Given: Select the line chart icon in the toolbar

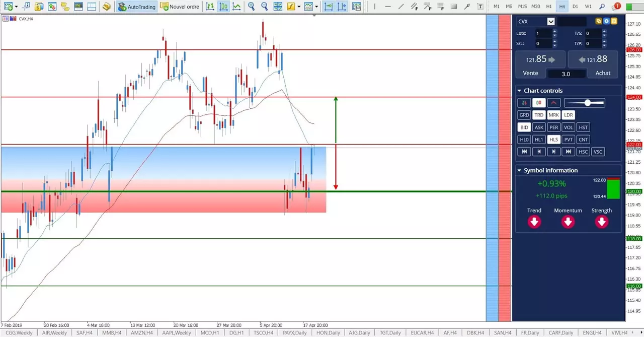Looking at the screenshot, I should (236, 7).
